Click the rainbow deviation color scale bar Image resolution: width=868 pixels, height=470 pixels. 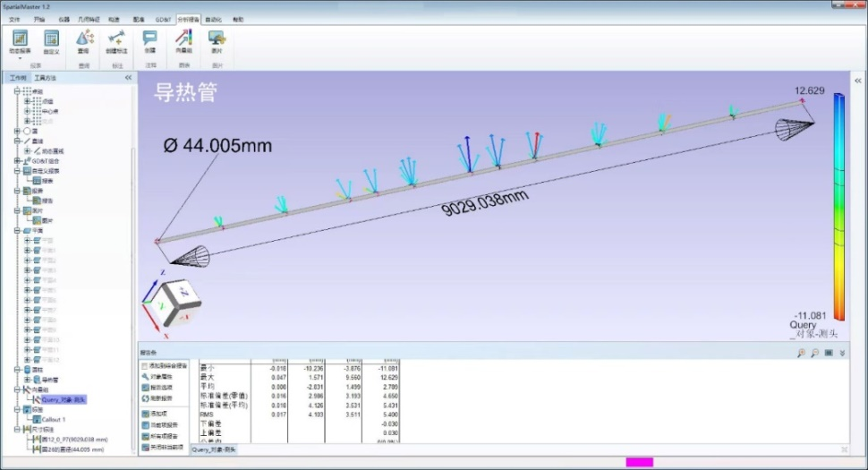tap(838, 206)
